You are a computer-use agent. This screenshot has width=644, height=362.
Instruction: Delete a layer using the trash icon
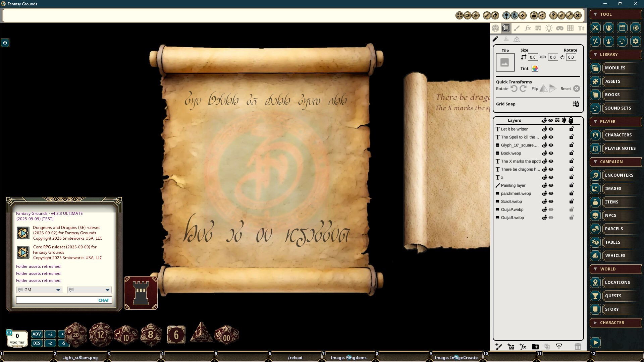(577, 347)
